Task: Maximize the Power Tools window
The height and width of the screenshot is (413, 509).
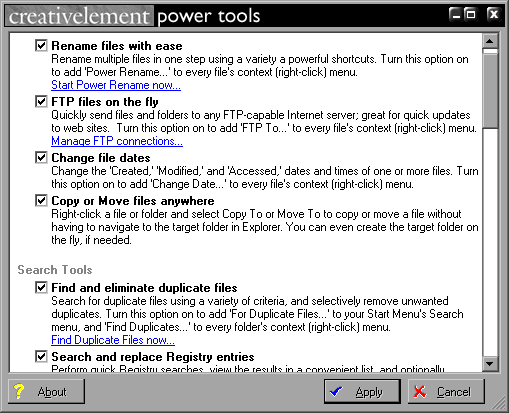Action: pos(470,14)
